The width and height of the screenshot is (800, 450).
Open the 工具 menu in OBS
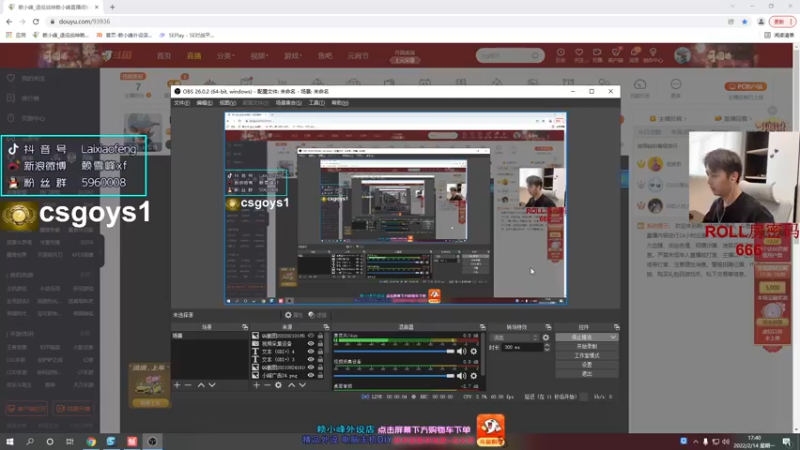pos(316,103)
